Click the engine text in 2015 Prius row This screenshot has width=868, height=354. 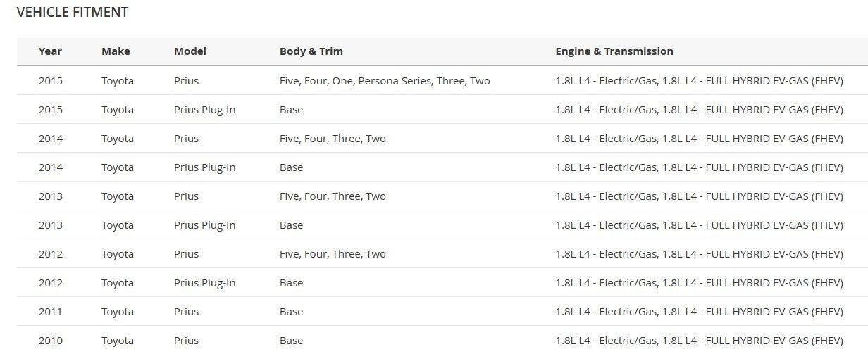point(699,81)
